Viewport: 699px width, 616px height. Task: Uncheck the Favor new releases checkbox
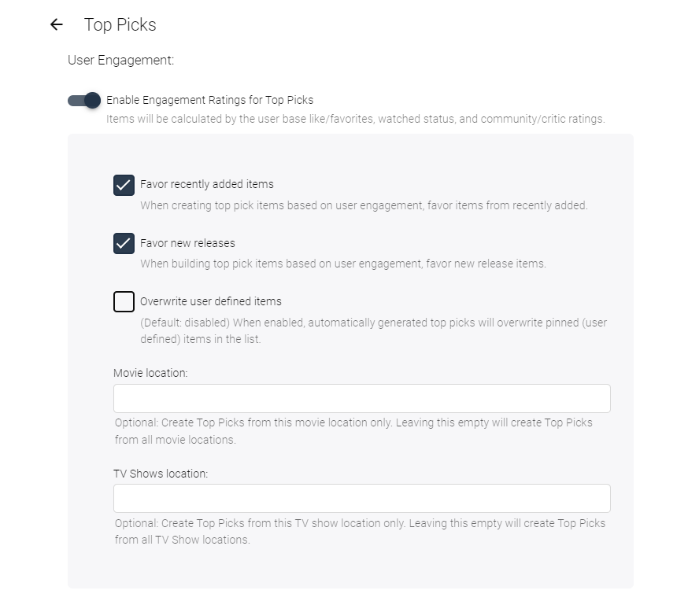point(124,244)
